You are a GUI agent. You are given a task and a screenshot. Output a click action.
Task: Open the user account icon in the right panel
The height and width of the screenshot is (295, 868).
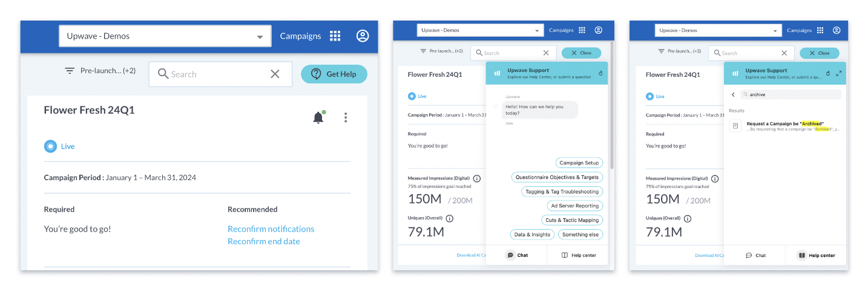coord(837,30)
